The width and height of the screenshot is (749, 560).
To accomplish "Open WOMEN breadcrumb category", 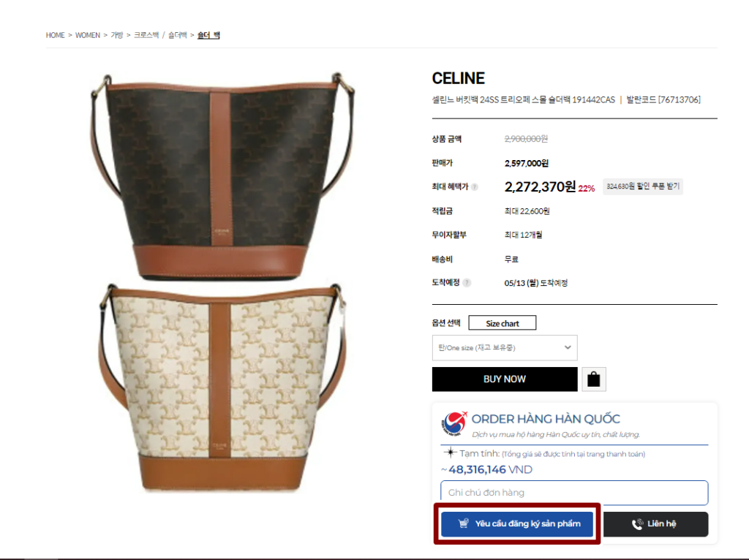I will [x=88, y=35].
